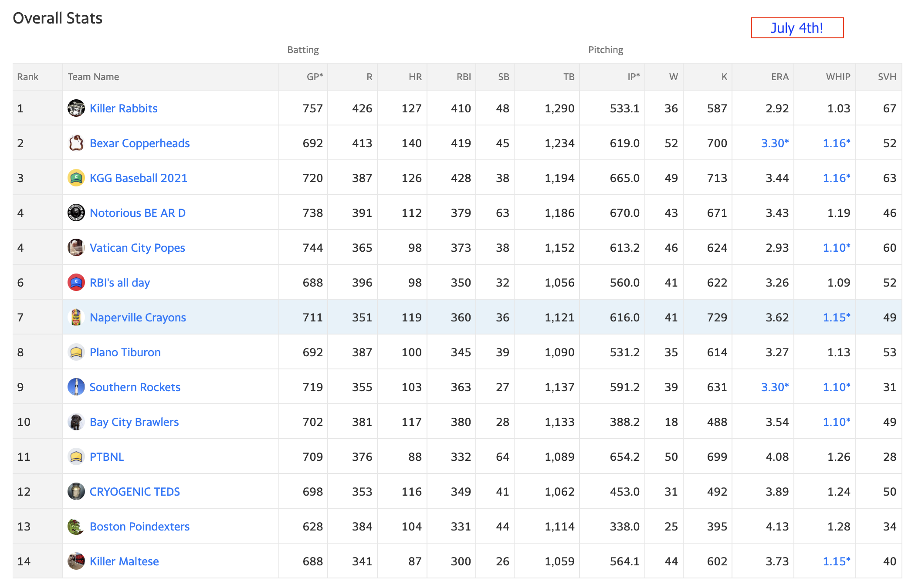Open the PTBNL team link

[107, 457]
